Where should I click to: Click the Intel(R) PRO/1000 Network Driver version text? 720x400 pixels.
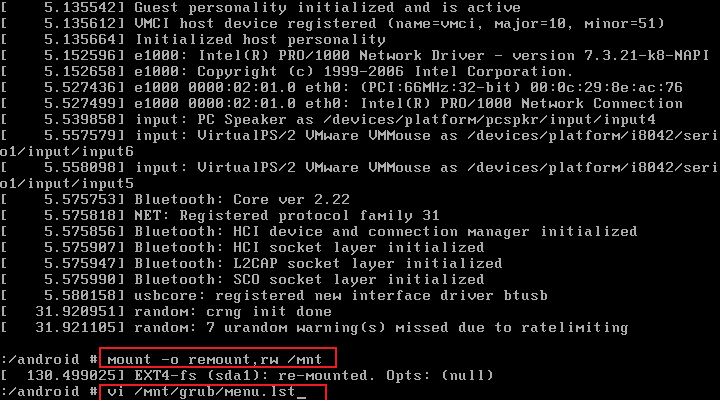coord(454,56)
